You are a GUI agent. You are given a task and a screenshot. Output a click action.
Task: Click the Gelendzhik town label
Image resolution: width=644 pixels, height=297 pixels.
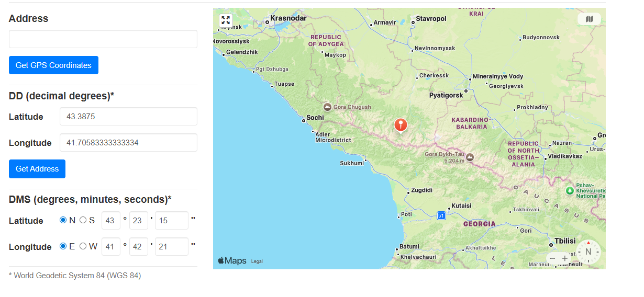[242, 52]
